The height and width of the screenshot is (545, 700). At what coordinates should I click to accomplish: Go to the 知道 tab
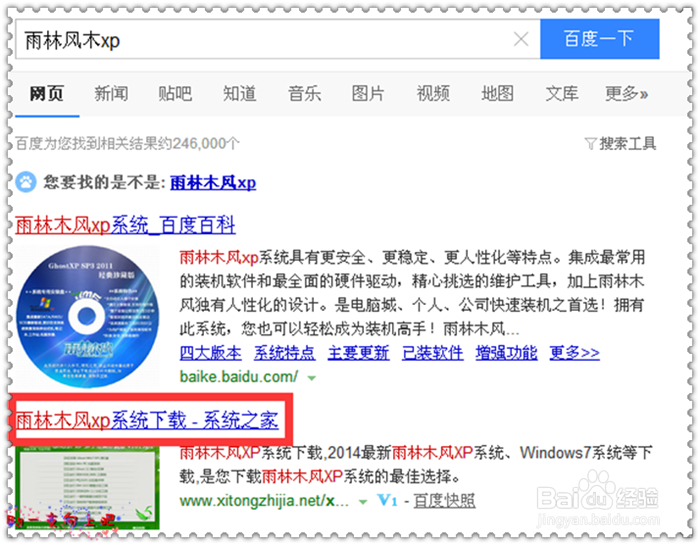[x=240, y=94]
